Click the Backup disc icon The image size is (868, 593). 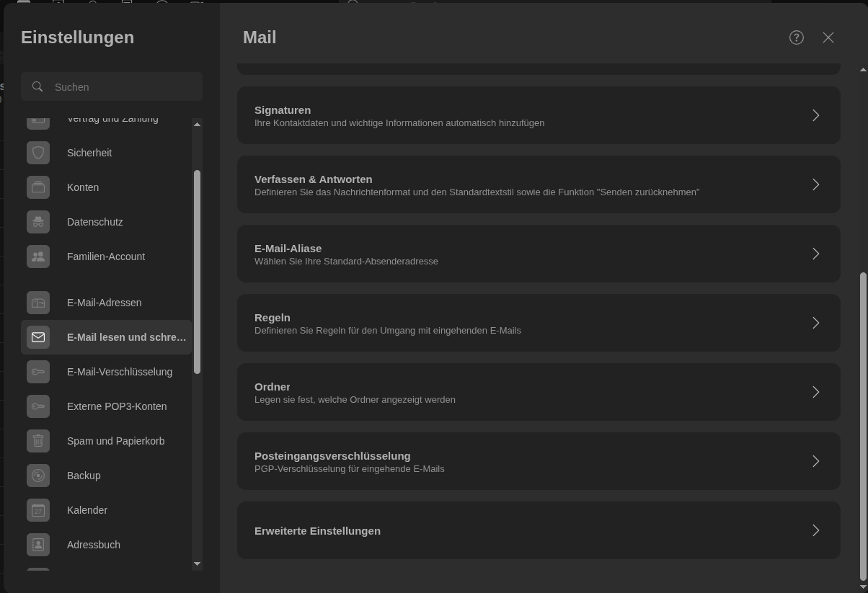tap(38, 476)
